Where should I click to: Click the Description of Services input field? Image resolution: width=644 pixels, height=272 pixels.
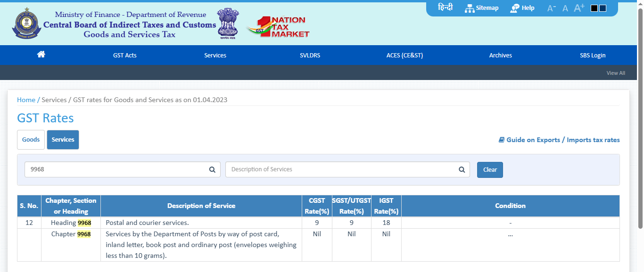(342, 169)
